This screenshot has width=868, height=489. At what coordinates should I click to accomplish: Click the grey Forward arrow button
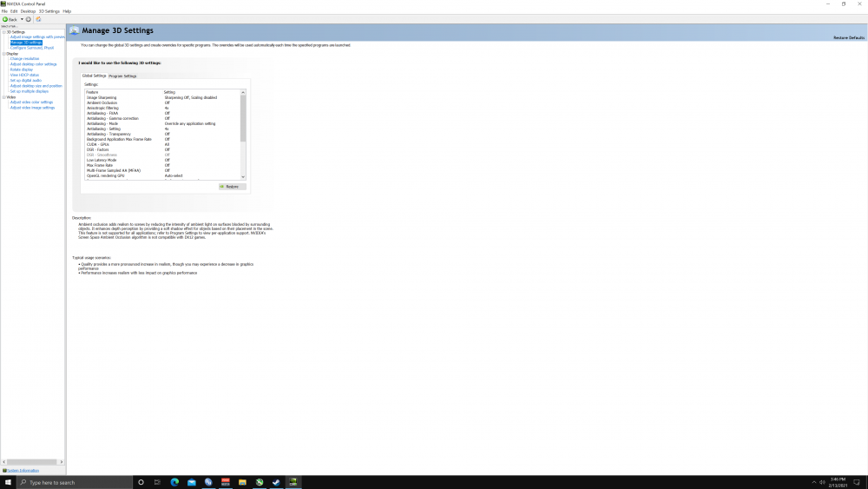(29, 19)
